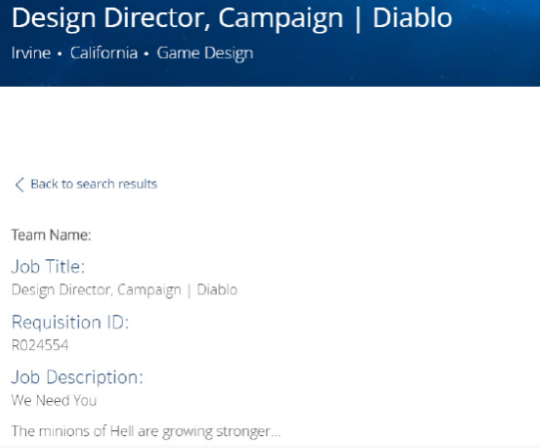This screenshot has width=540, height=448.
Task: Open the Back to search results link
Action: [94, 184]
